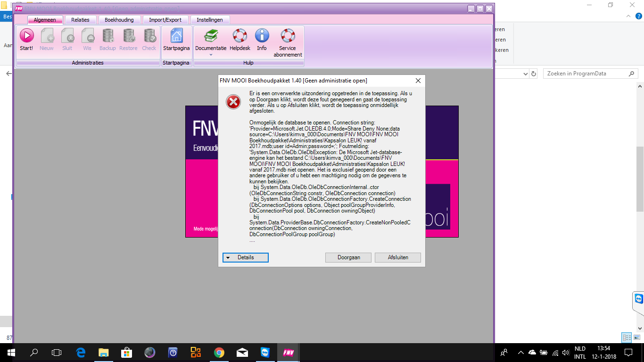644x362 pixels.
Task: Show hidden system tray icons
Action: pos(521,353)
